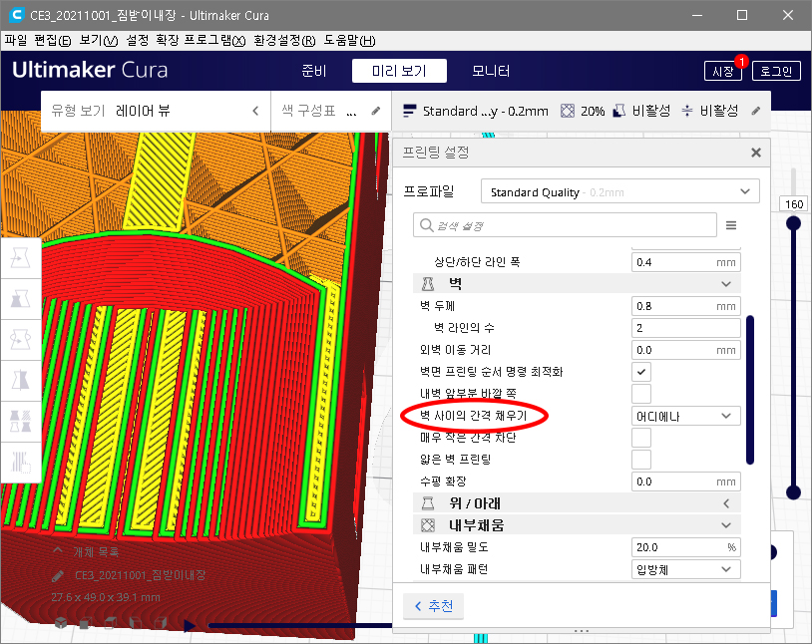Click the Standard profile layers icon
Screen dimensions: 812x644
click(410, 111)
